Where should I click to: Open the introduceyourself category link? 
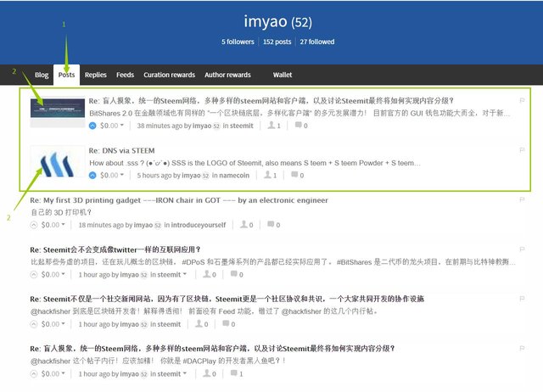coord(199,225)
